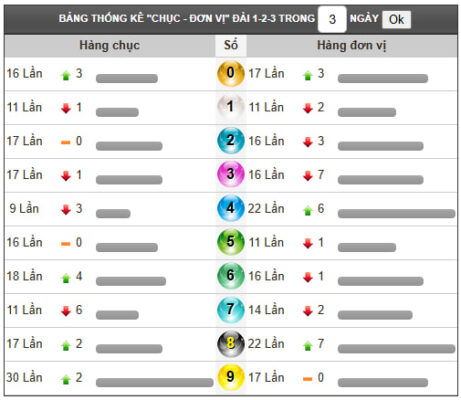Click red down arrow in row 7 tens
Viewport: 461px width, 400px height.
click(x=66, y=311)
